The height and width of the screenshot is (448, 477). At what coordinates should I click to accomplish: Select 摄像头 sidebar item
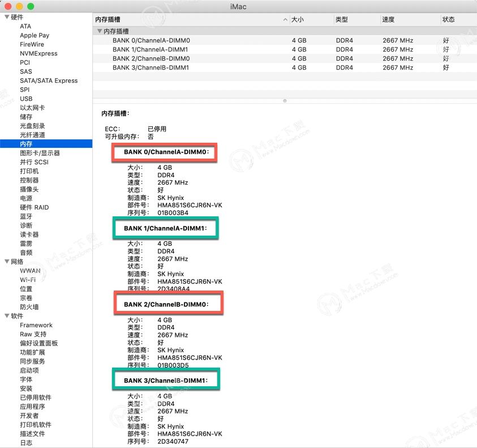point(29,189)
